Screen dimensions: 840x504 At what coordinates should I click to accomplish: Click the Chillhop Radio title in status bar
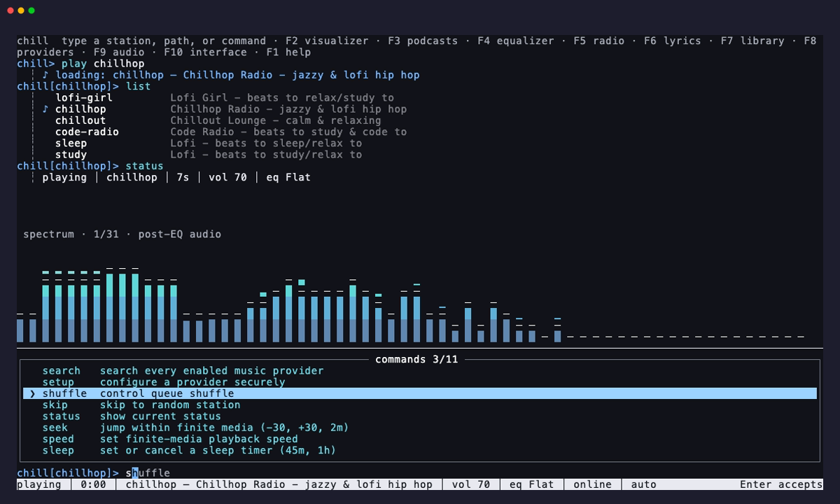click(279, 484)
